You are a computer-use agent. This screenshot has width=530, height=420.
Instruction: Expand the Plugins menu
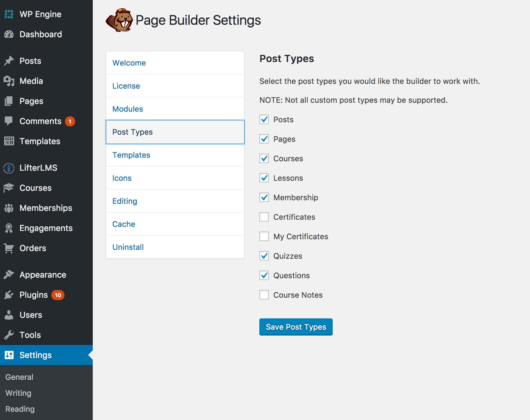click(33, 295)
